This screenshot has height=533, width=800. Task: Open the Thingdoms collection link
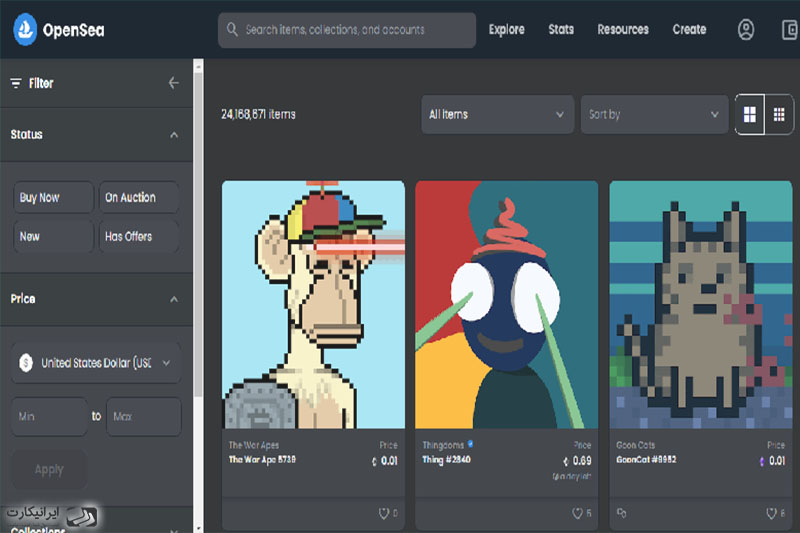(x=443, y=445)
